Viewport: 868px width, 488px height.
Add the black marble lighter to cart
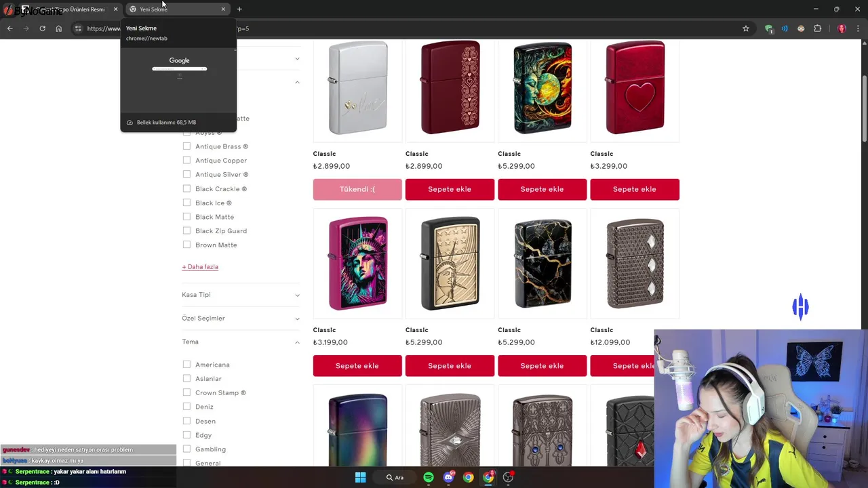point(542,366)
